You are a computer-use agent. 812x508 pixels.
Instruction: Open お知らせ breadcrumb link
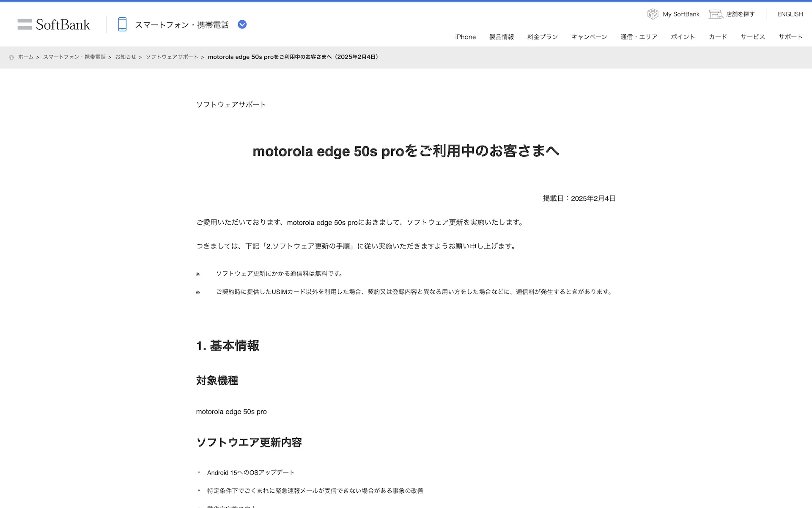coord(126,57)
